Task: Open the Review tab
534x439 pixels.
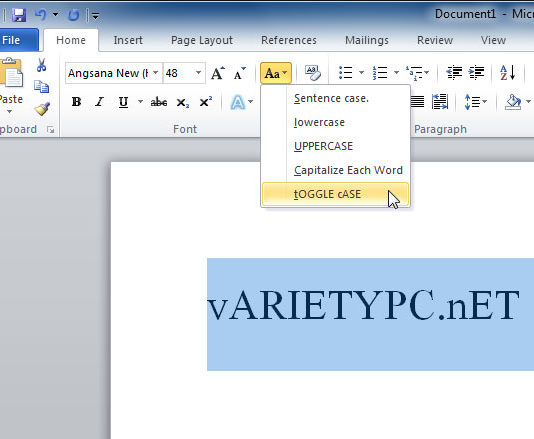Action: pos(435,40)
